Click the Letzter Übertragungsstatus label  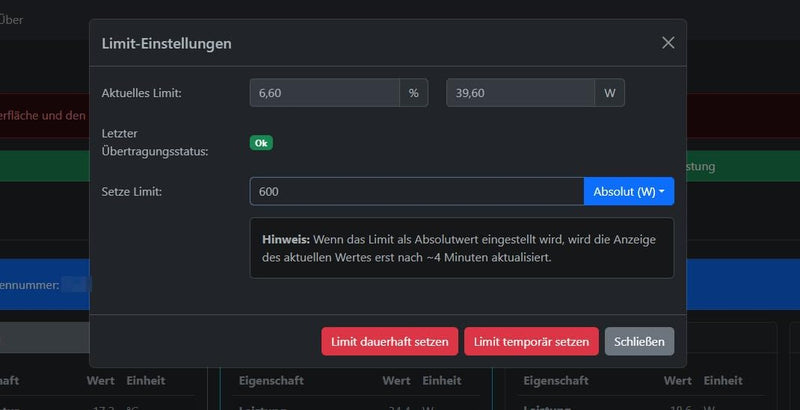click(155, 142)
